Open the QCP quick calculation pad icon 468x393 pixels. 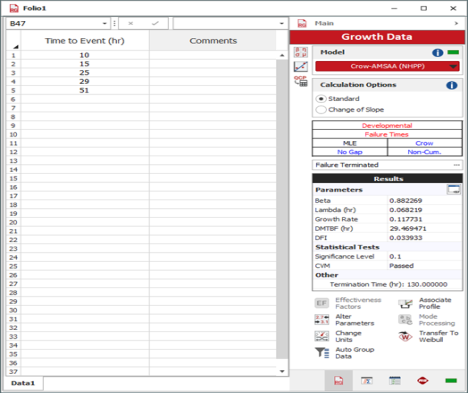coord(301,81)
